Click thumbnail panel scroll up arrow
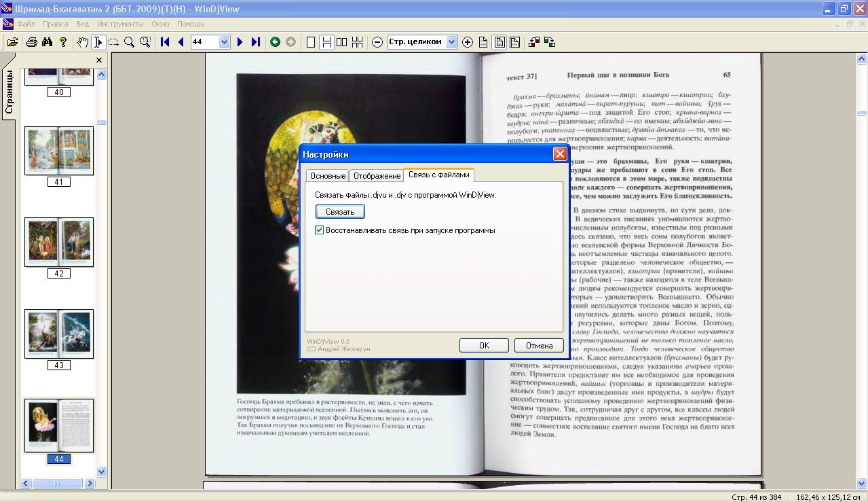Image resolution: width=868 pixels, height=502 pixels. tap(102, 74)
